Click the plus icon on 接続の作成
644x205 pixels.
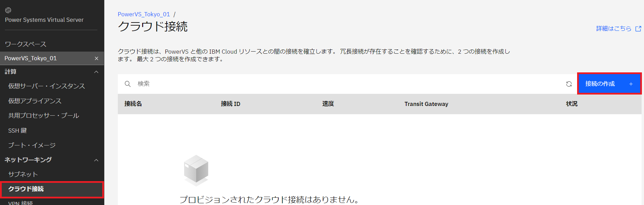pyautogui.click(x=631, y=84)
